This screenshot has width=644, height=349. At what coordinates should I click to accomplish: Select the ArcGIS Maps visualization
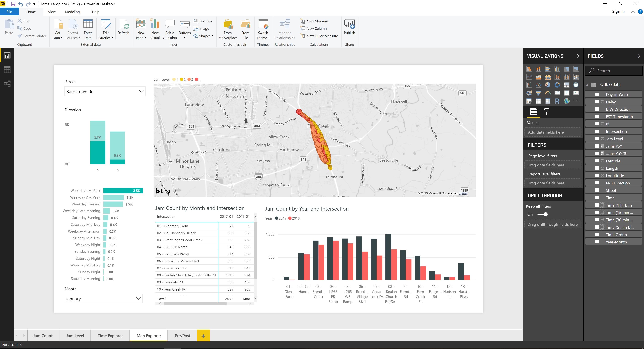point(566,101)
